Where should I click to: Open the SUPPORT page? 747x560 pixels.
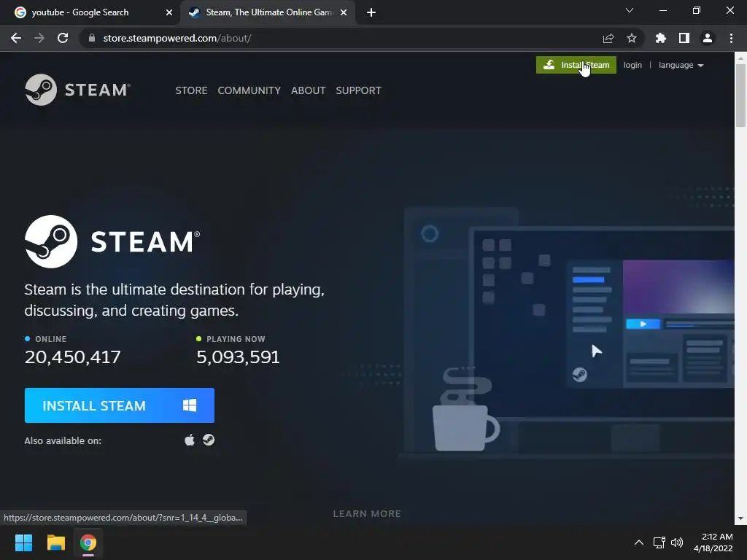pyautogui.click(x=358, y=90)
